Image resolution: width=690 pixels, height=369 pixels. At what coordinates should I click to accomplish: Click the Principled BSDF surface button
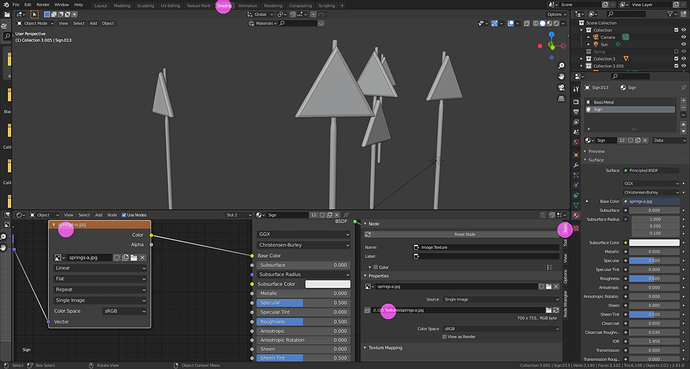click(651, 171)
